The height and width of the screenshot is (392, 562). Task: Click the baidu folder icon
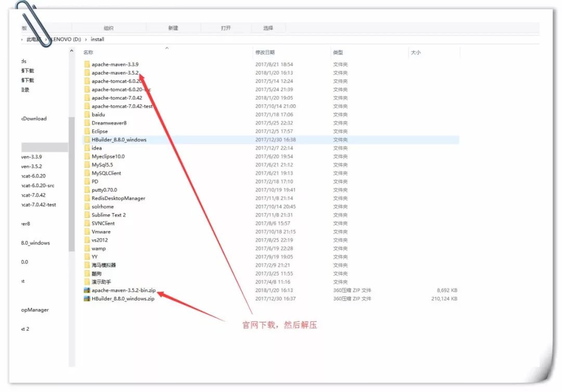pyautogui.click(x=87, y=114)
